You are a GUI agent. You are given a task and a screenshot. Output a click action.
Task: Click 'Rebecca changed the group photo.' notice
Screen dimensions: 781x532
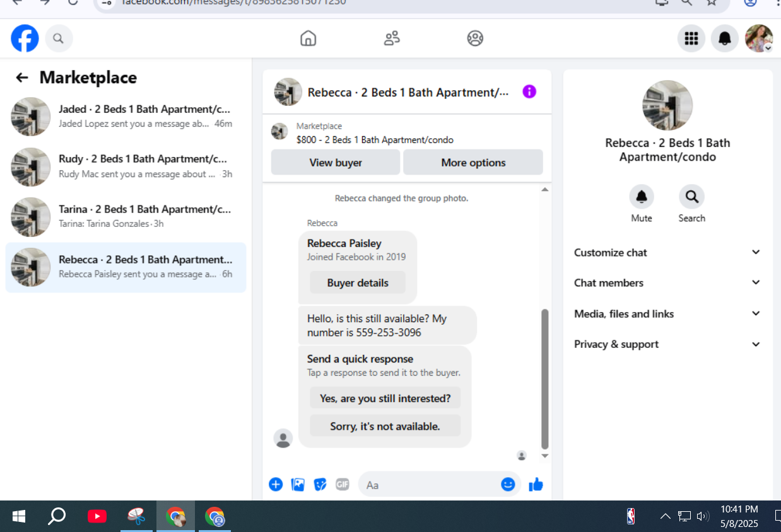(x=402, y=198)
